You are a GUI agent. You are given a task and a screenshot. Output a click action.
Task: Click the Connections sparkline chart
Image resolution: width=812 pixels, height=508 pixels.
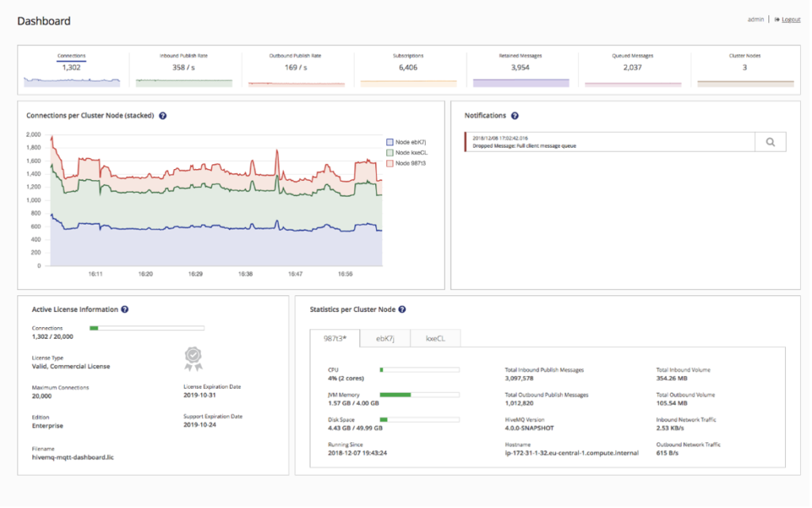[72, 82]
